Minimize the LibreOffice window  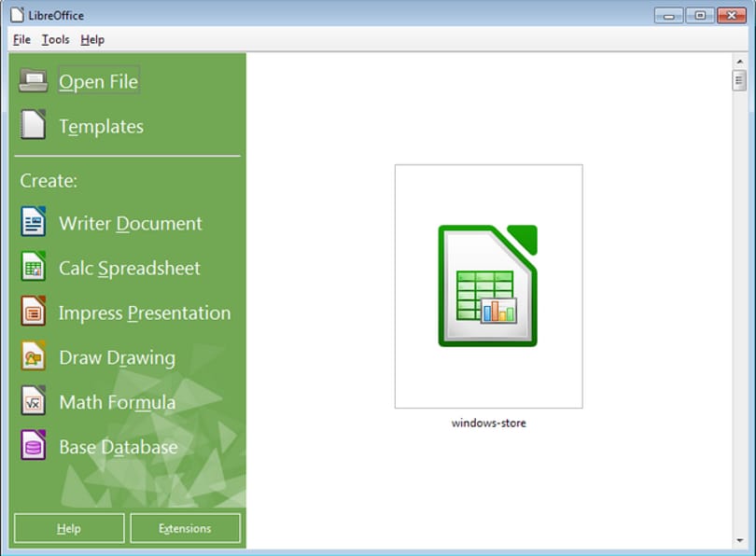(x=668, y=16)
